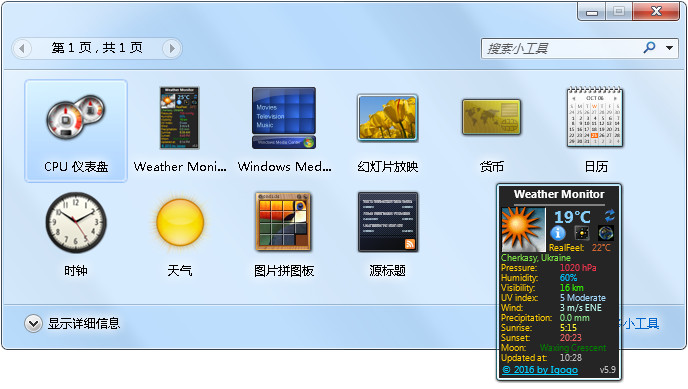Click the Sunrise 5:15 value
Viewport: 688px width, 389px height.
pyautogui.click(x=568, y=328)
